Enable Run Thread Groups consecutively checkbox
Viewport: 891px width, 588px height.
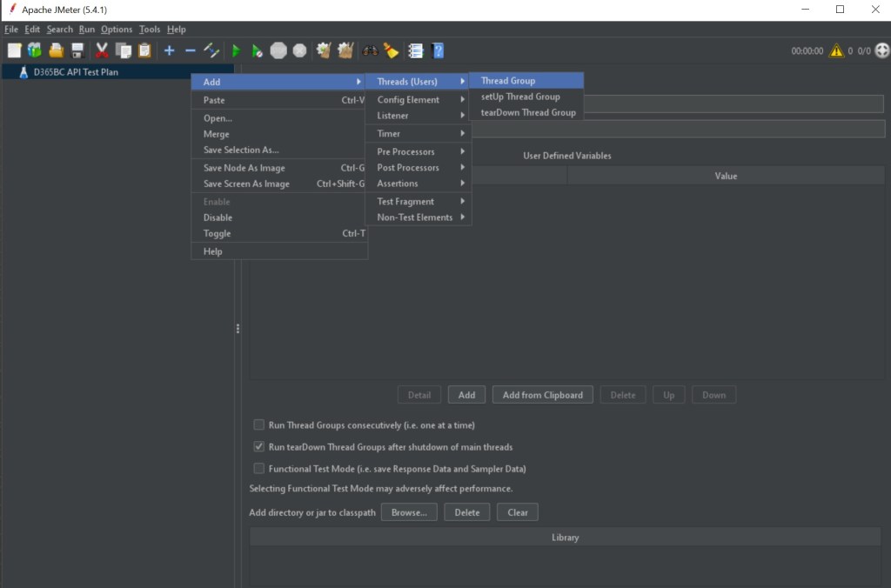tap(258, 425)
